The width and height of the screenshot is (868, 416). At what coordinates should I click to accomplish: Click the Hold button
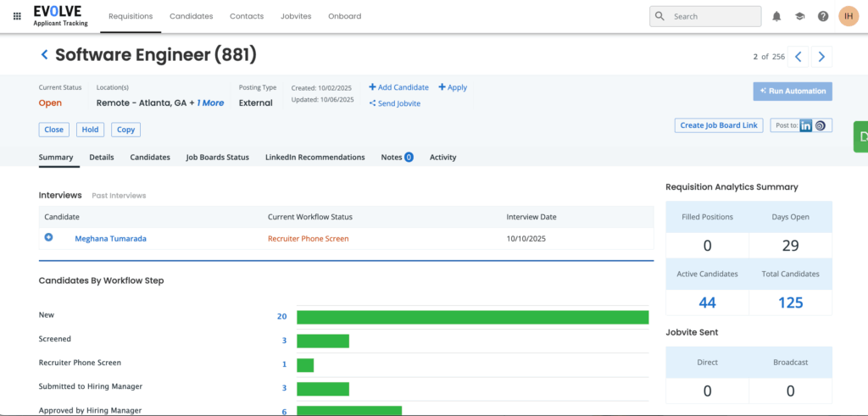point(90,130)
